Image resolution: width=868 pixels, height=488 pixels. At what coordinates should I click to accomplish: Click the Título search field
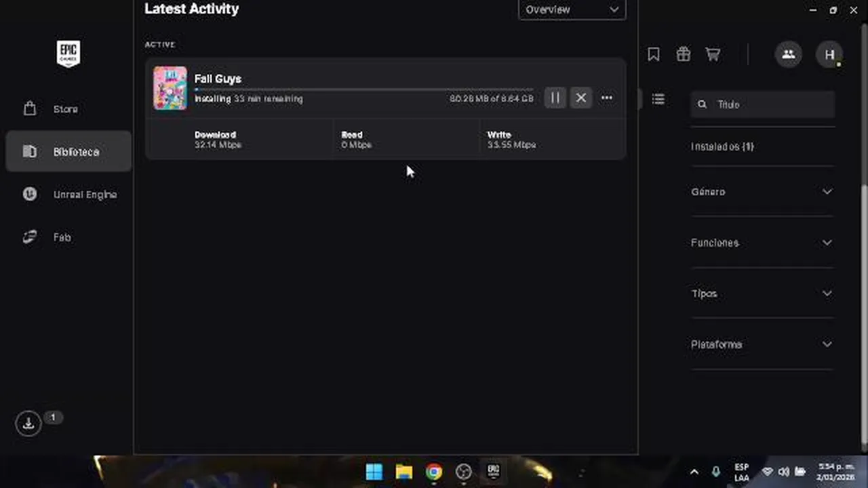tap(763, 104)
